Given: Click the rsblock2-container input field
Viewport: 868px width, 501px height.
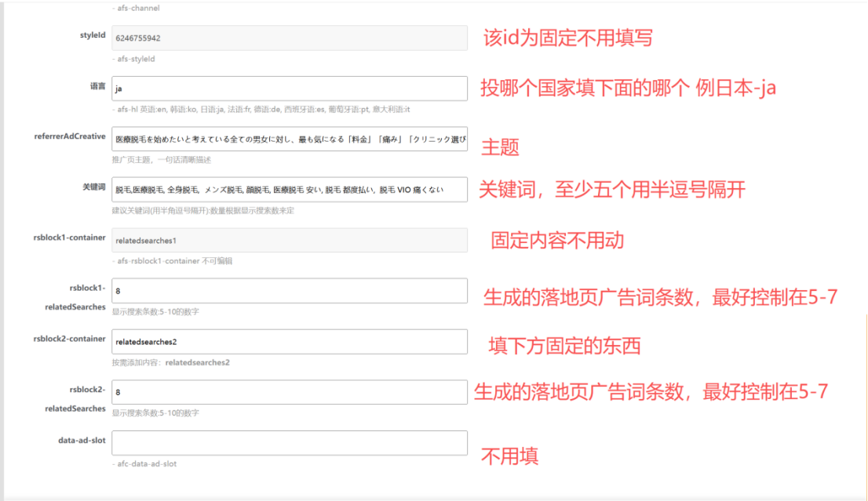Looking at the screenshot, I should 289,342.
